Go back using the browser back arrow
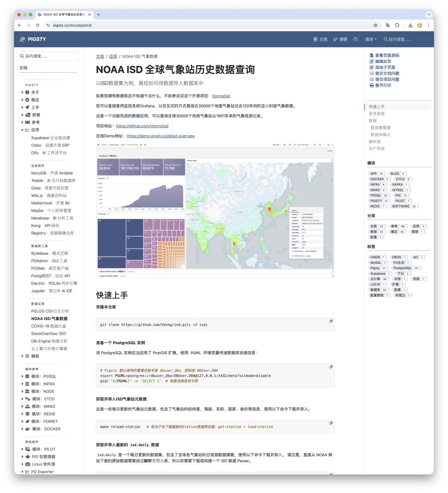This screenshot has width=448, height=493. pyautogui.click(x=20, y=25)
